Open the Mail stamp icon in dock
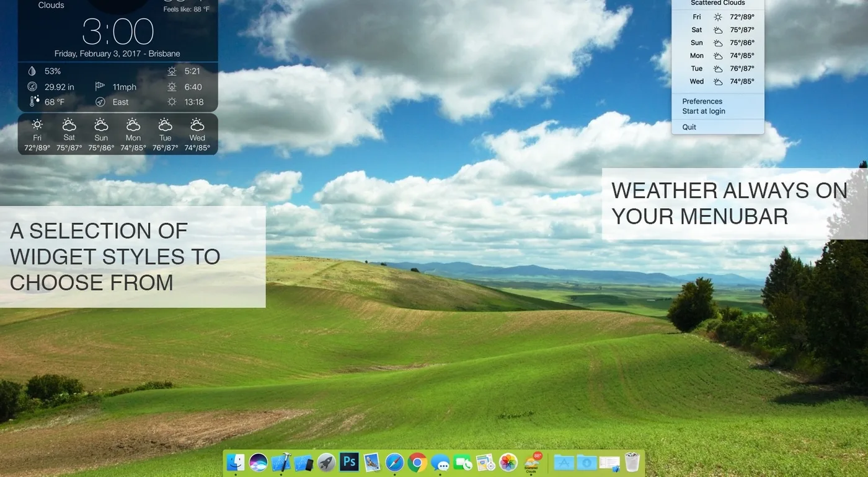Screen dimensions: 868x477 click(x=372, y=462)
